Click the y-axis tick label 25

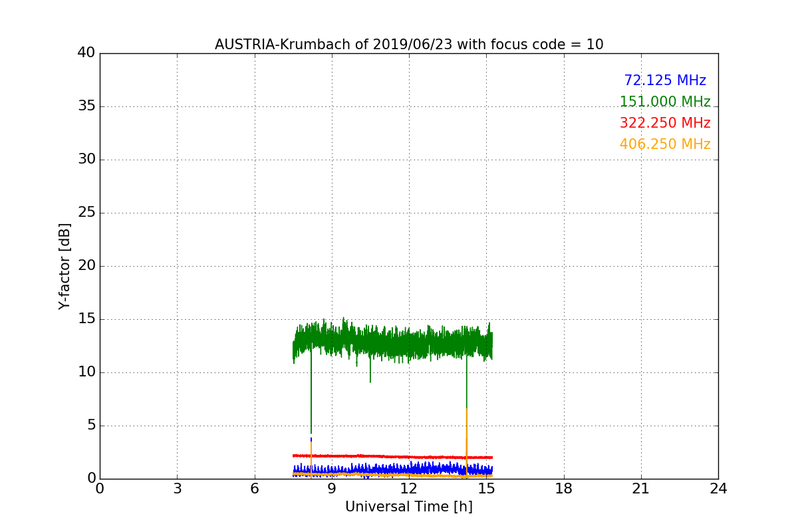(x=86, y=213)
